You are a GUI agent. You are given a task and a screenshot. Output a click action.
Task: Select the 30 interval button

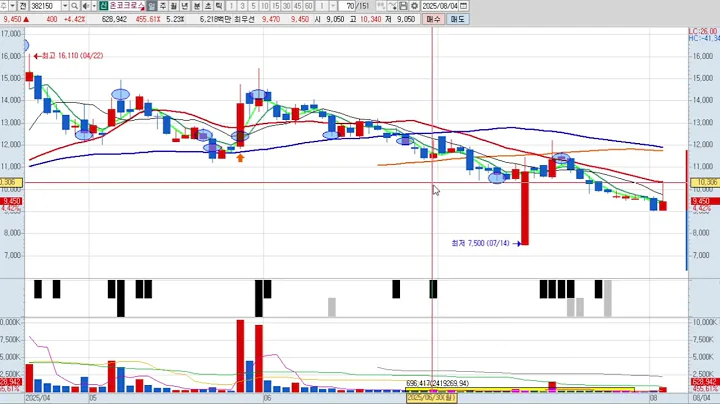[287, 6]
